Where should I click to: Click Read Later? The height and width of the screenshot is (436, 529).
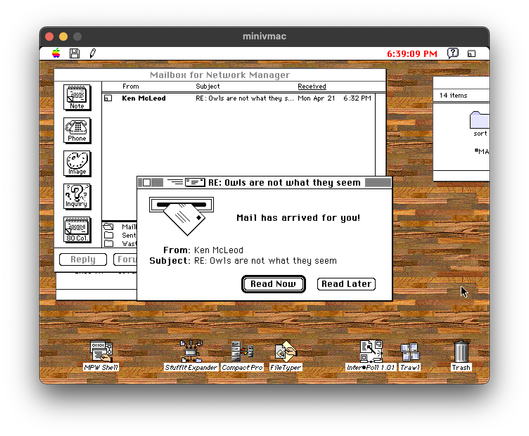click(x=346, y=284)
